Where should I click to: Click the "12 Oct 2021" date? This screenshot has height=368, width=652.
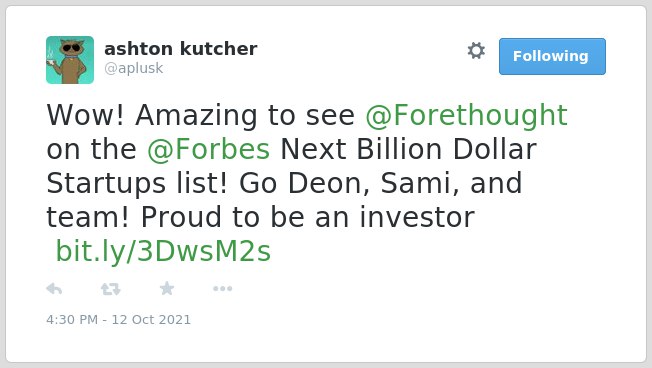[151, 319]
